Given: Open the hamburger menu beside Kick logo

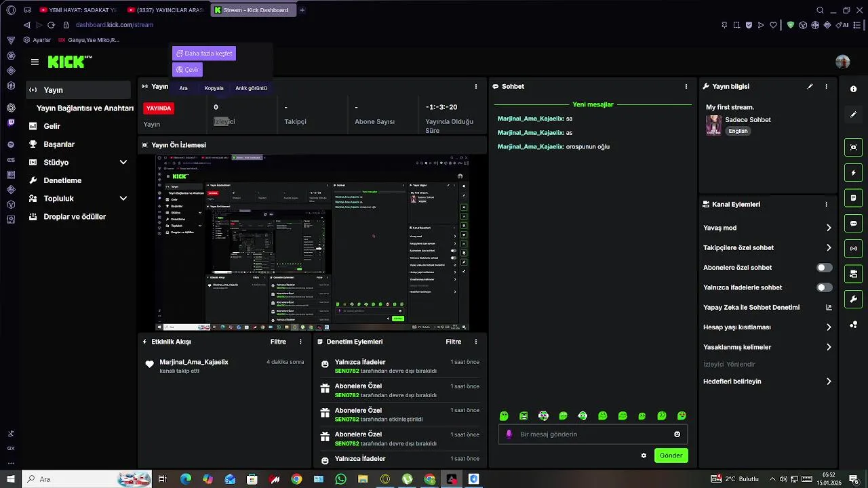Looking at the screenshot, I should pyautogui.click(x=35, y=62).
